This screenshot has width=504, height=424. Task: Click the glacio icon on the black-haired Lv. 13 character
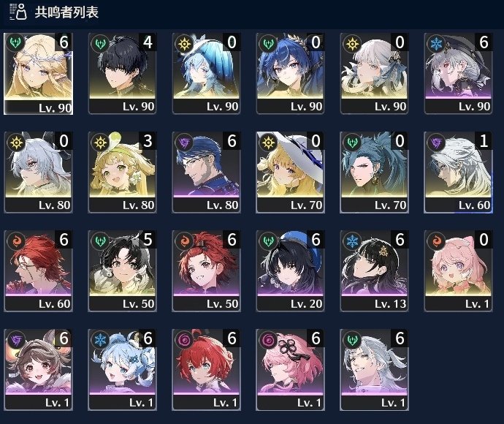(352, 241)
